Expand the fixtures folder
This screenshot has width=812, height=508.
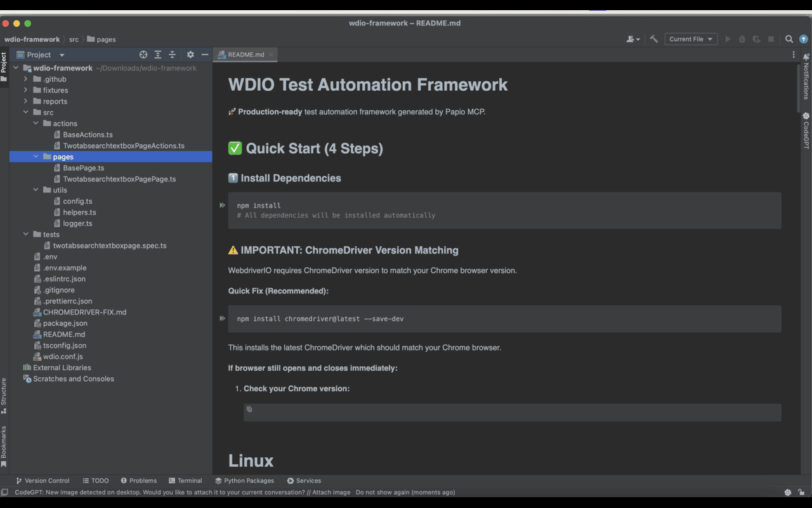25,90
